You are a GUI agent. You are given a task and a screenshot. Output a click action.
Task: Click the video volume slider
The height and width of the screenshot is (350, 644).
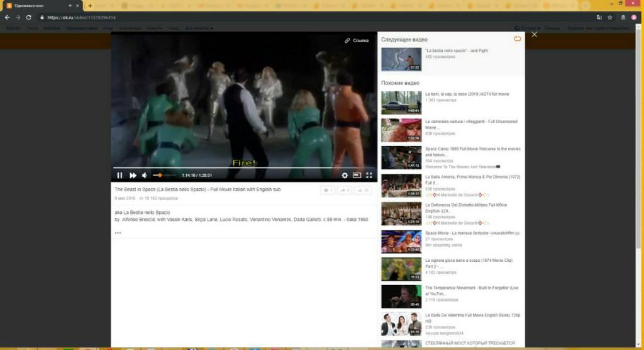point(164,176)
